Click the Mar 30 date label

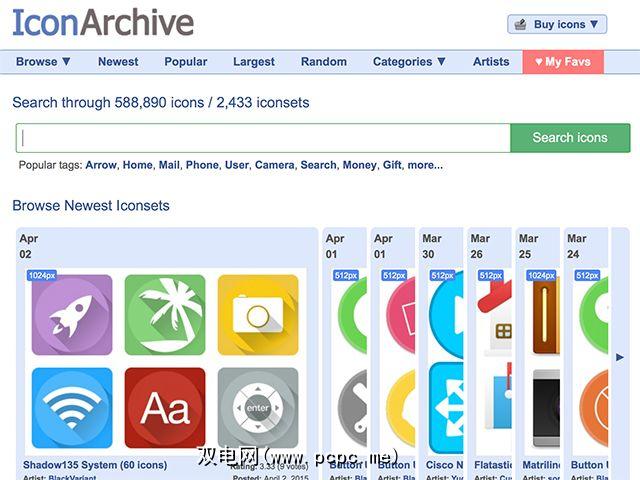[x=432, y=246]
